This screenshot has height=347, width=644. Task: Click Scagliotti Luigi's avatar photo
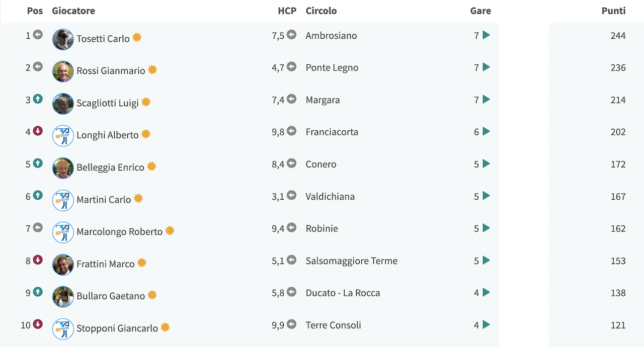pos(63,104)
